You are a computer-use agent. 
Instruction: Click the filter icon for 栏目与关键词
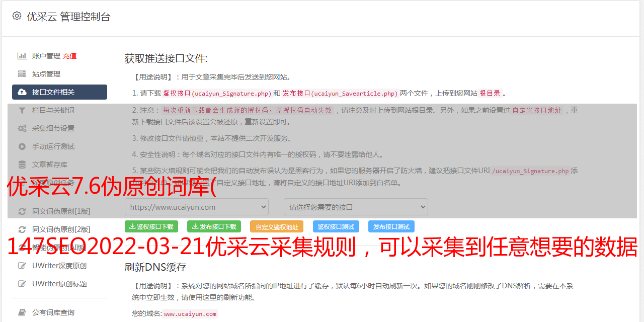click(x=22, y=110)
